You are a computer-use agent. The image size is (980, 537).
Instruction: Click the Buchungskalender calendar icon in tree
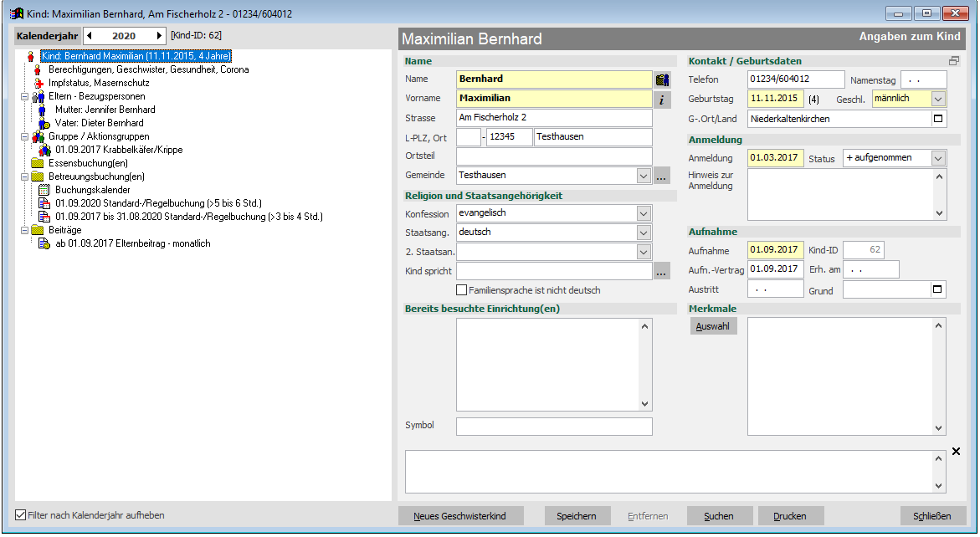point(45,190)
